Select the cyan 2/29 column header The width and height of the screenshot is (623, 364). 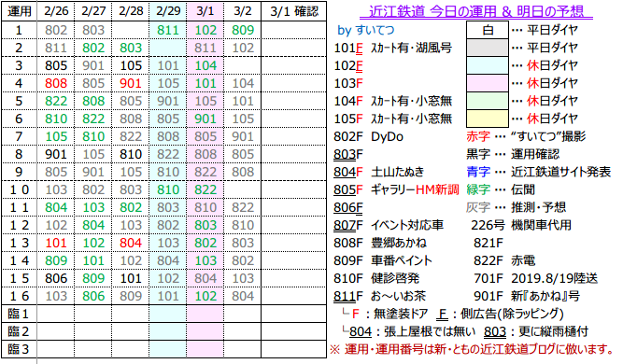point(168,11)
